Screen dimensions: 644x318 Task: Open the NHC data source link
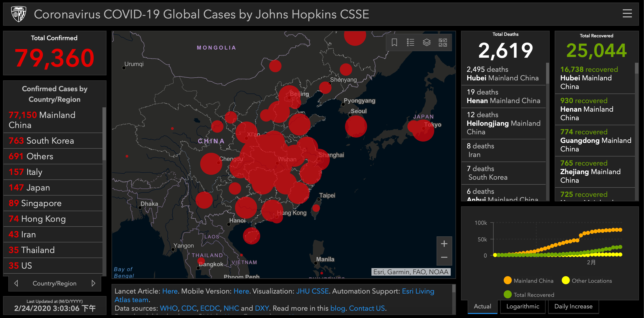click(x=231, y=308)
